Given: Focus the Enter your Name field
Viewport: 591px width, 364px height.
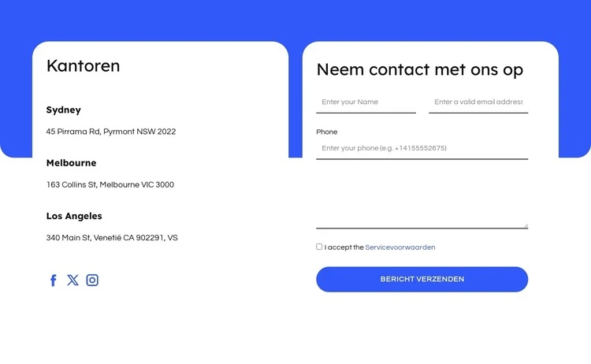Looking at the screenshot, I should pyautogui.click(x=366, y=102).
